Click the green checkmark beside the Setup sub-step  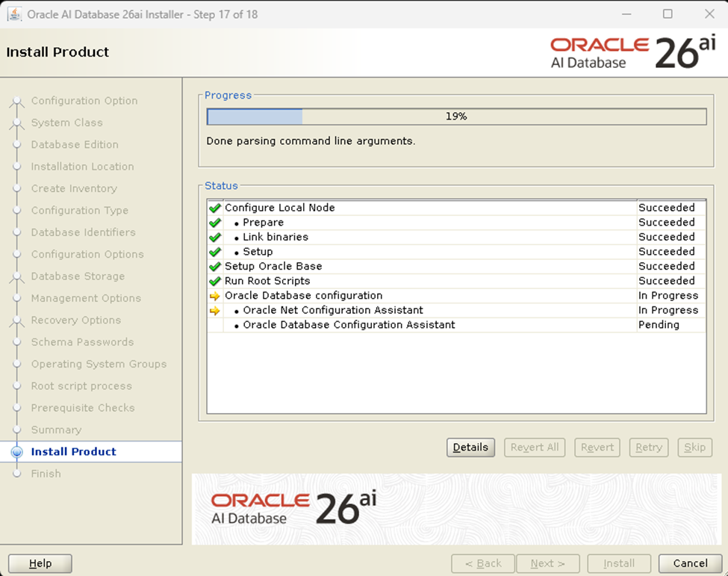tap(214, 252)
